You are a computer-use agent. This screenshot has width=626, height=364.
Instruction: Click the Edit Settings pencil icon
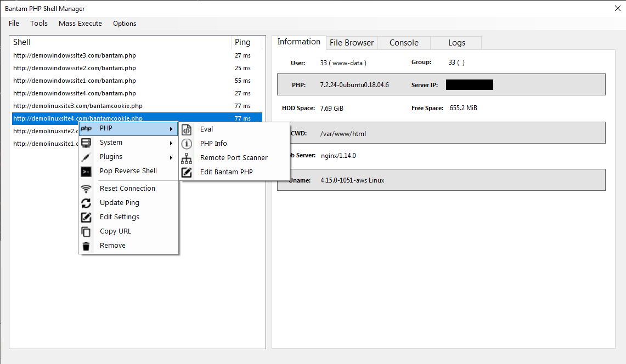(x=86, y=217)
